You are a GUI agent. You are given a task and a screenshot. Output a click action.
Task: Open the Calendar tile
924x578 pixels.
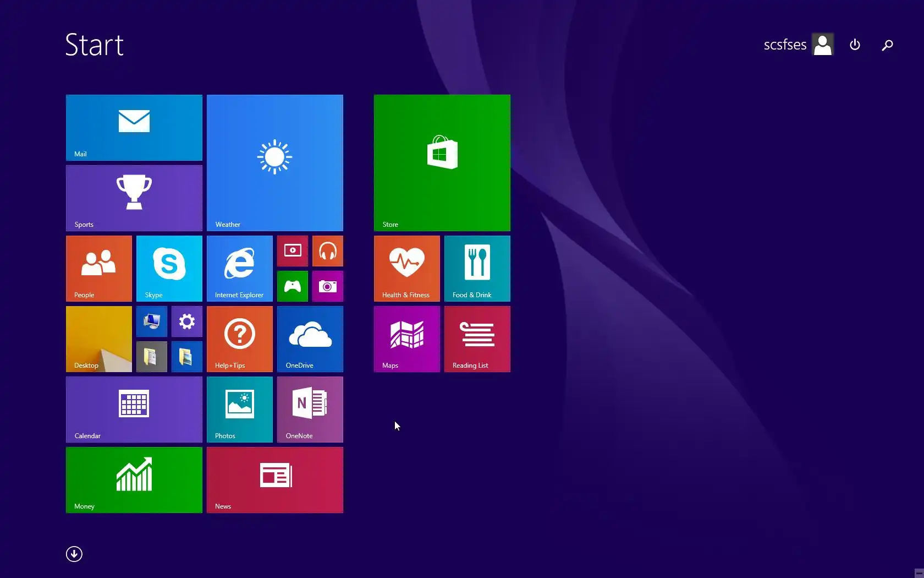tap(134, 410)
